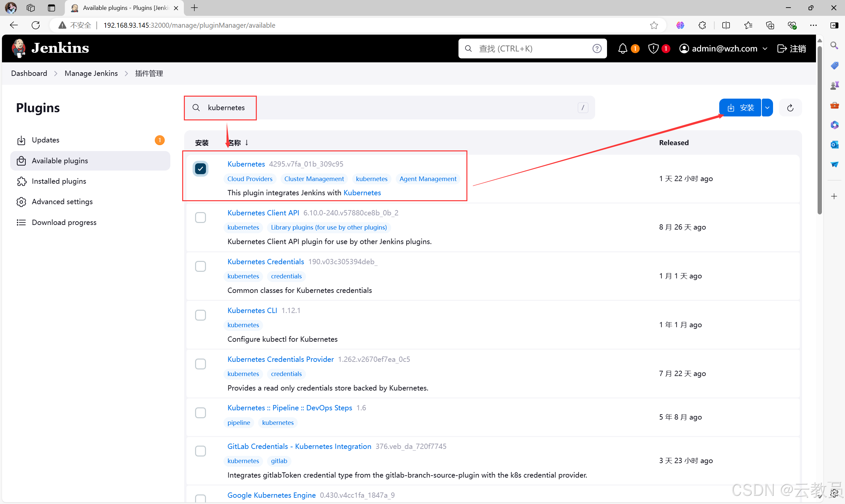Open the browser profile avatar

pos(11,8)
